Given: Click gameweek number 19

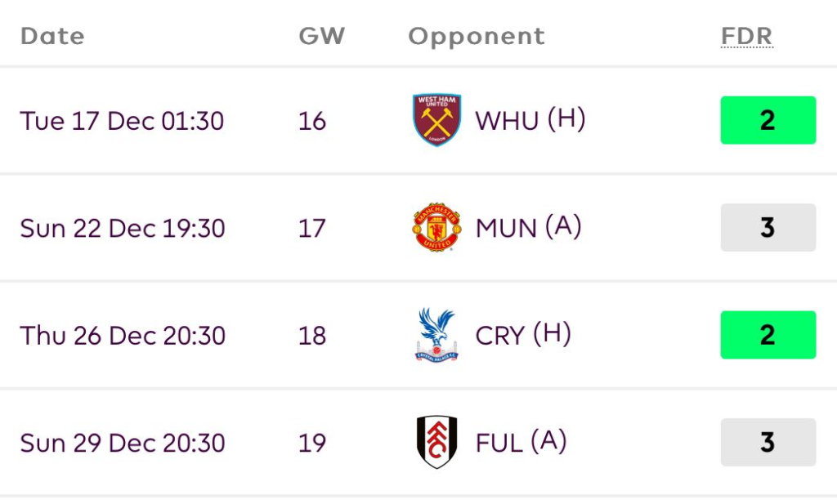Looking at the screenshot, I should [x=312, y=443].
